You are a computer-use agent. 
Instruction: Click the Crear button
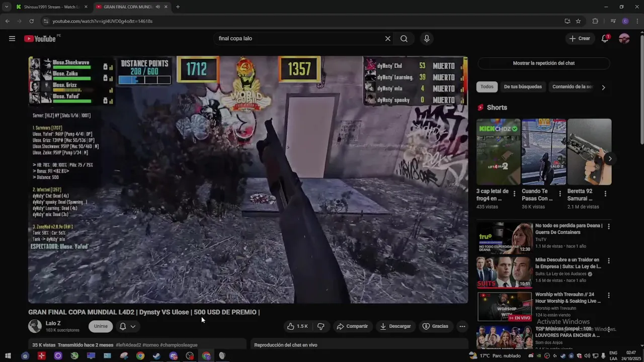(580, 39)
